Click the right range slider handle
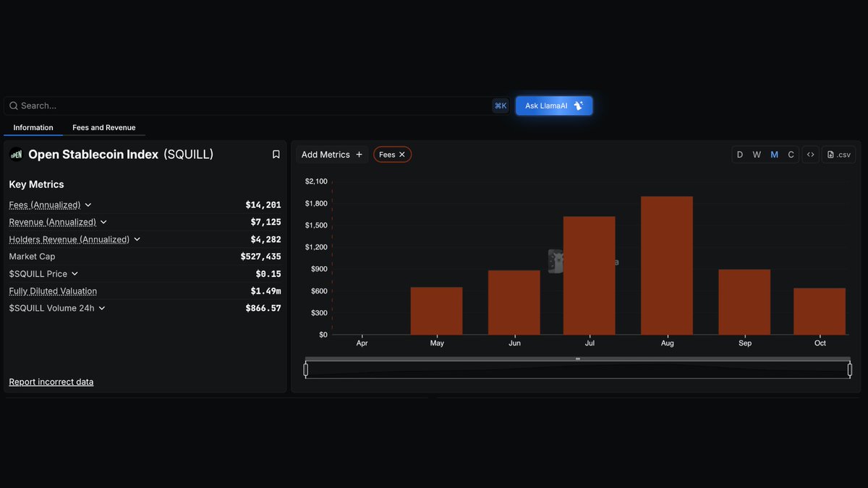868x488 pixels. click(849, 370)
